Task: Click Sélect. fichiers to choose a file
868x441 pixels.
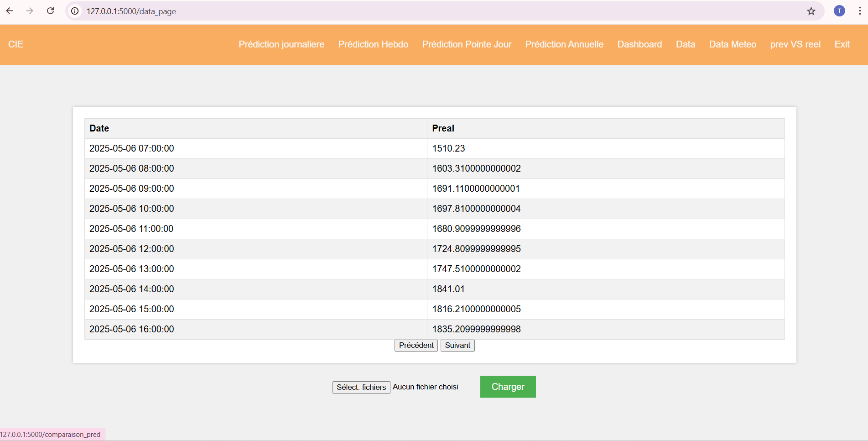Action: click(x=361, y=387)
